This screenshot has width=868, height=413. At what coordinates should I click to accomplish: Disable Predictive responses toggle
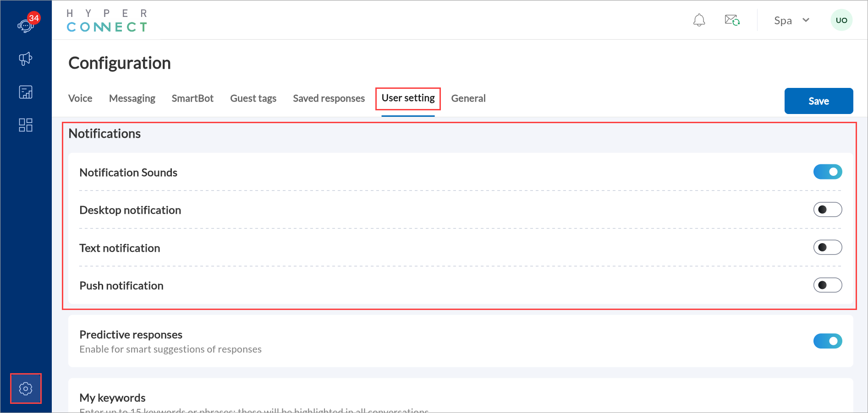click(828, 341)
